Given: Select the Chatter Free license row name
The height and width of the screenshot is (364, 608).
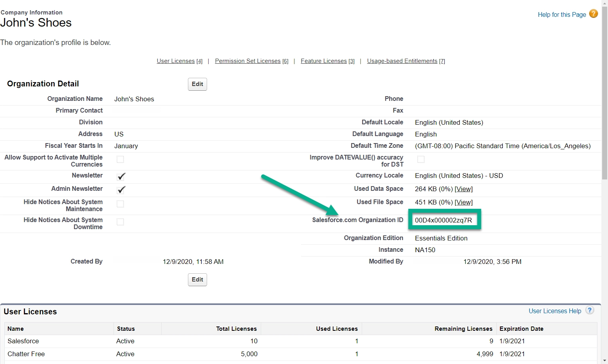Looking at the screenshot, I should click(26, 354).
